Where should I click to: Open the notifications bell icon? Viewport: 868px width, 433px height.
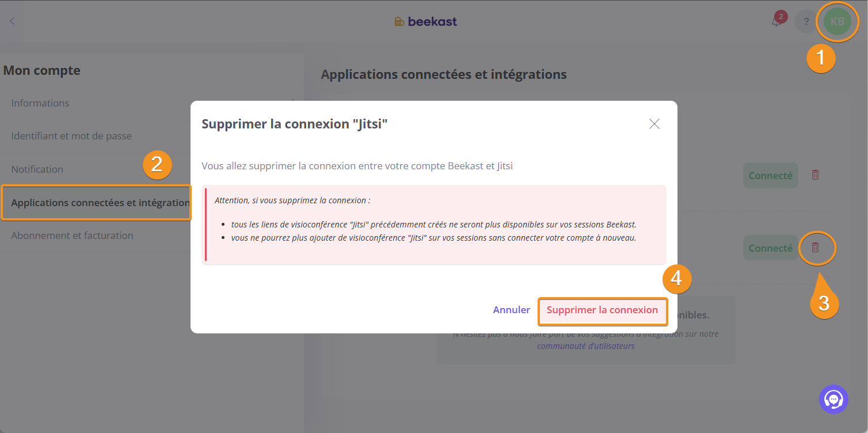coord(776,22)
